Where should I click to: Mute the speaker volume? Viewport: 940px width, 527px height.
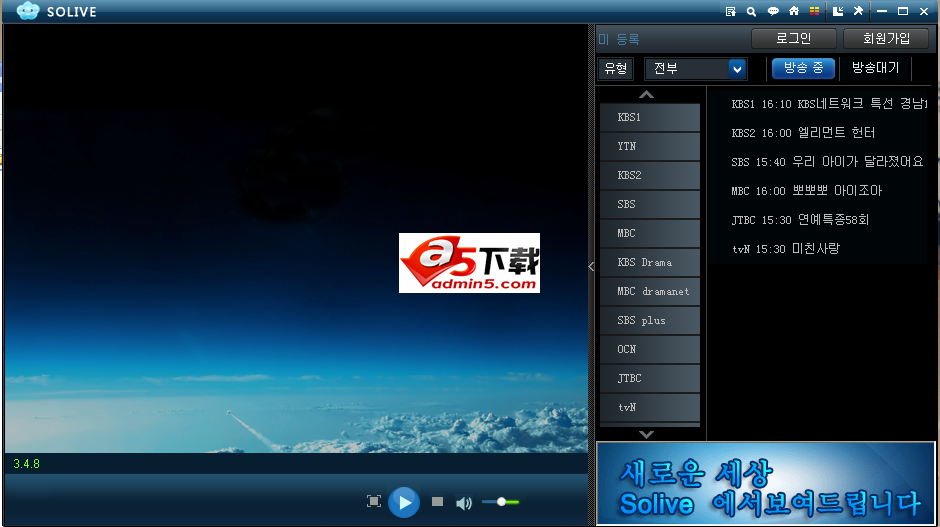pyautogui.click(x=463, y=502)
